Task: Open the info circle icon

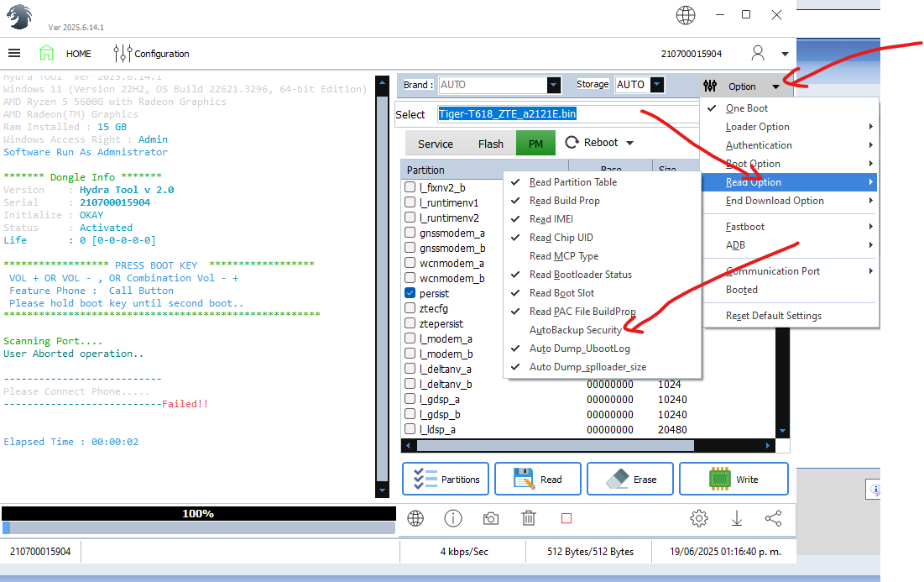Action: (453, 518)
